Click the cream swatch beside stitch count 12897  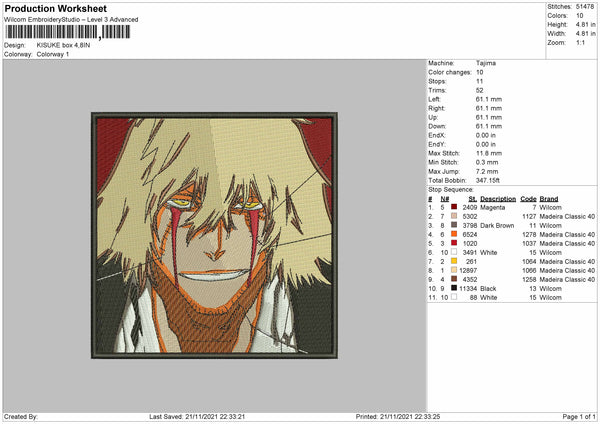tap(454, 270)
